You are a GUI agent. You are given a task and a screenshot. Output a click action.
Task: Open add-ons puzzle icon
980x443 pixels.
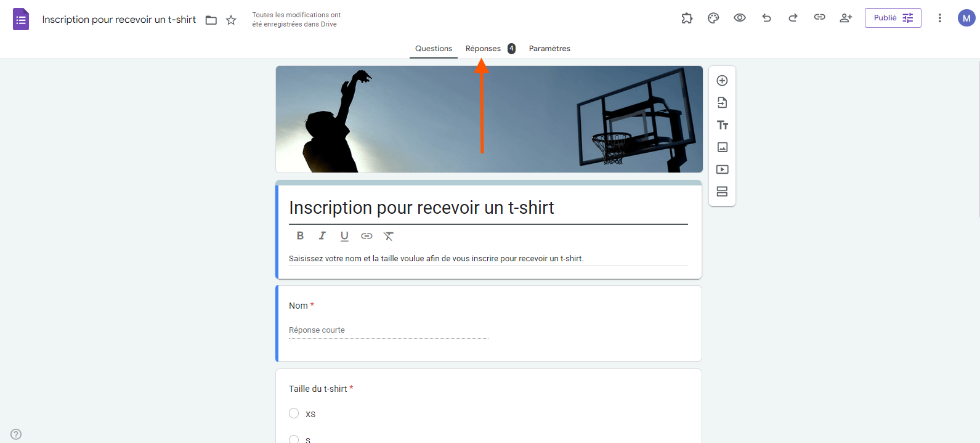tap(687, 18)
